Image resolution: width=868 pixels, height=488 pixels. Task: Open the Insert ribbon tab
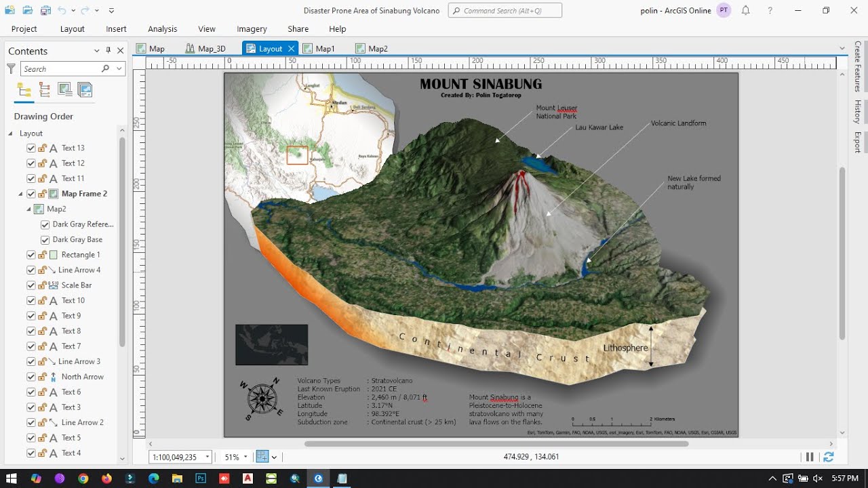(116, 29)
